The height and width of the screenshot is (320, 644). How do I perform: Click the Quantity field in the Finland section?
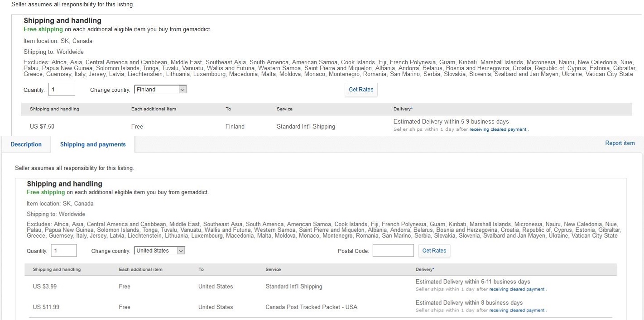point(62,90)
